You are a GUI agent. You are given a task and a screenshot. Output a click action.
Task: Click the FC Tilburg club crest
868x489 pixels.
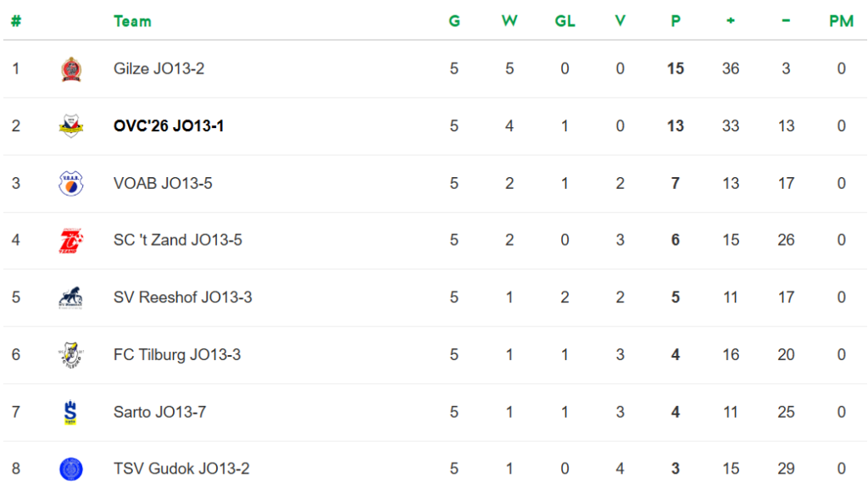click(x=71, y=355)
